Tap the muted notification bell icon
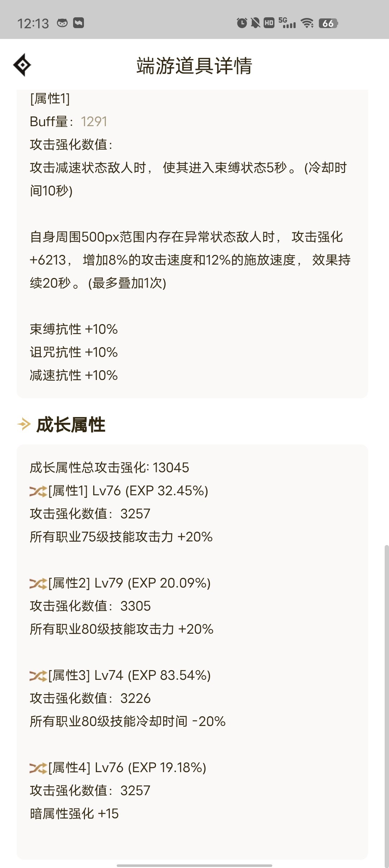Screen dimensions: 389x868 point(255,23)
